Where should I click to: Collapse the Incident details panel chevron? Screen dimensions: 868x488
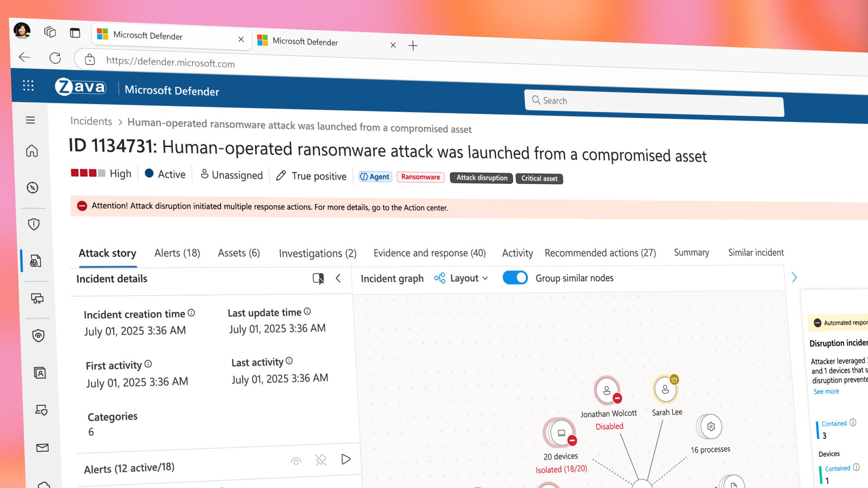click(x=338, y=278)
